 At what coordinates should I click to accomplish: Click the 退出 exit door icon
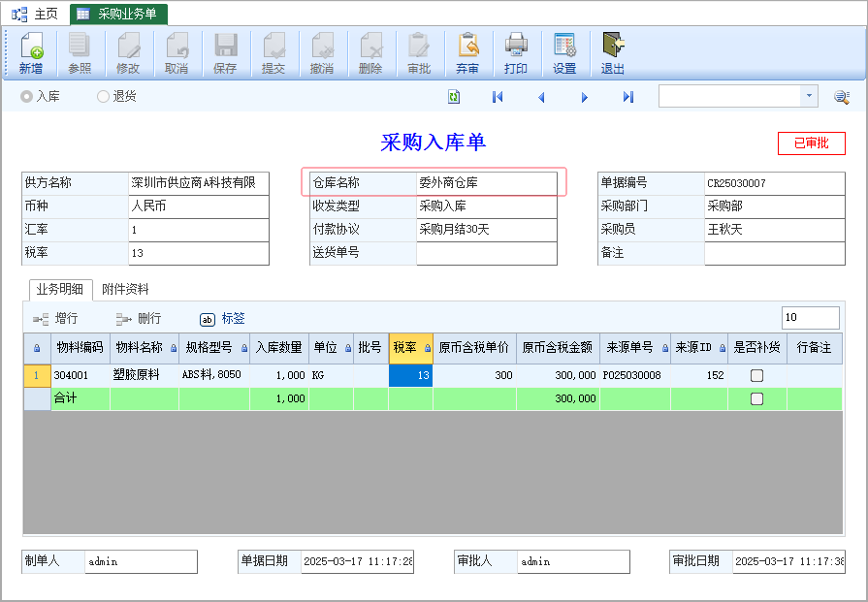(x=613, y=53)
